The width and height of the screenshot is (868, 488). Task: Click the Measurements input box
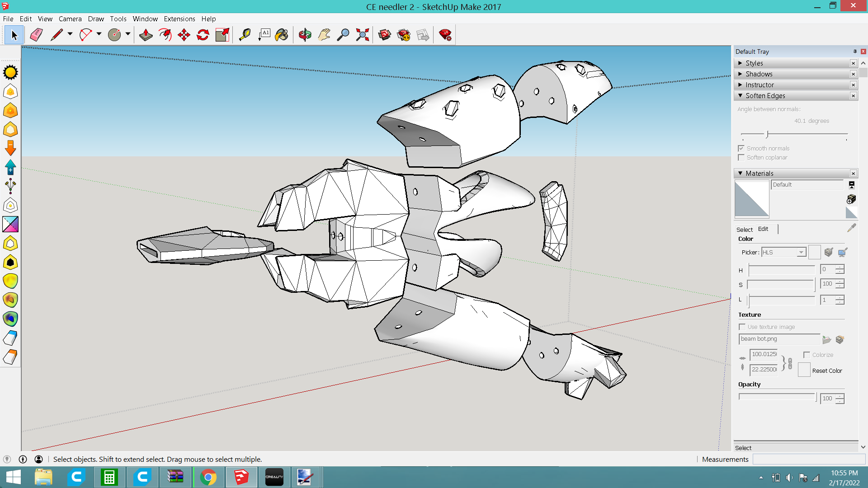pyautogui.click(x=808, y=459)
